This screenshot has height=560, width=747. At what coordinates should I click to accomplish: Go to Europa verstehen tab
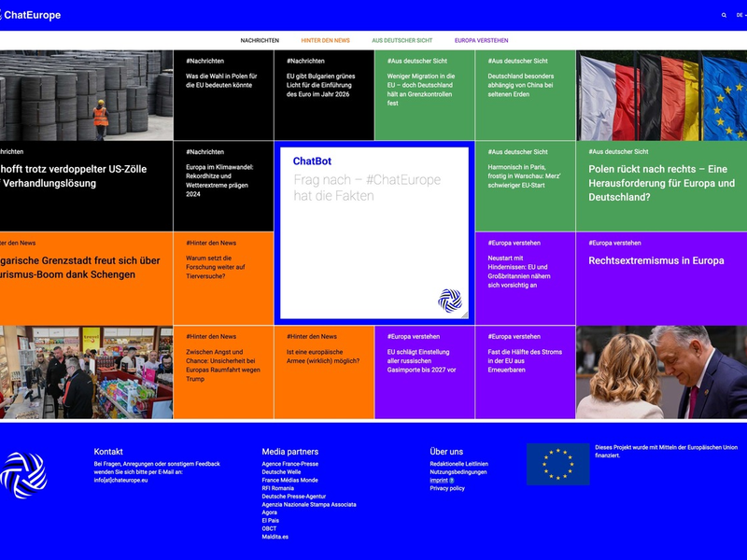tap(481, 41)
